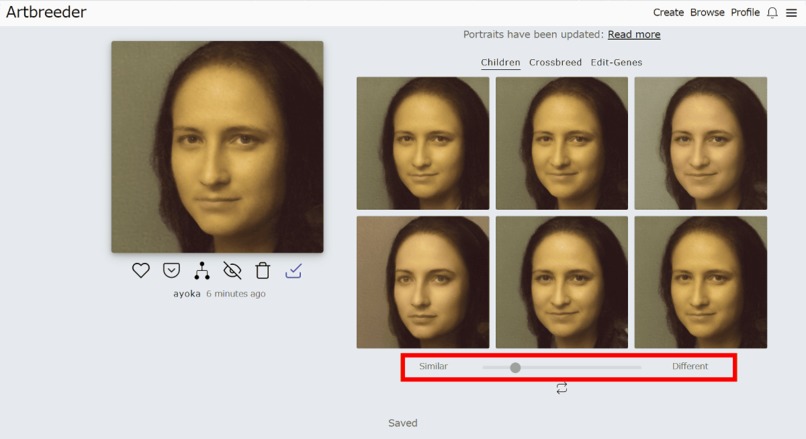Select the bottom-middle child portrait
Viewport: 806px width, 439px height.
(x=562, y=282)
